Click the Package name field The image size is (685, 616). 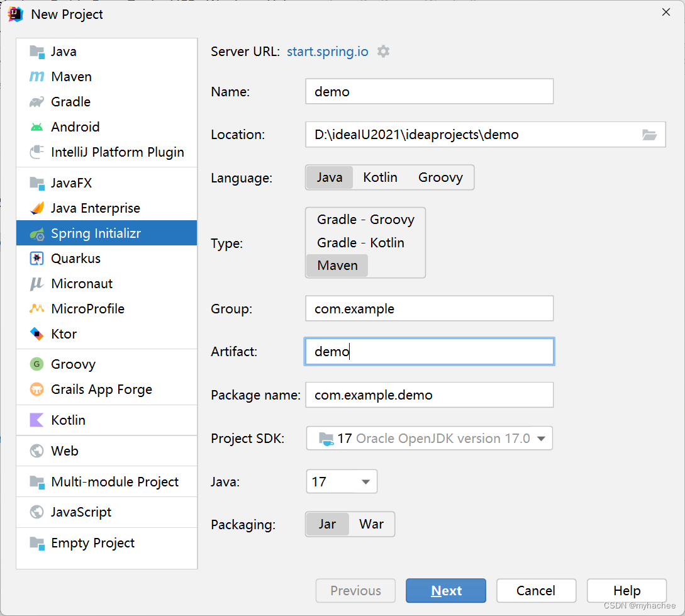pyautogui.click(x=430, y=395)
